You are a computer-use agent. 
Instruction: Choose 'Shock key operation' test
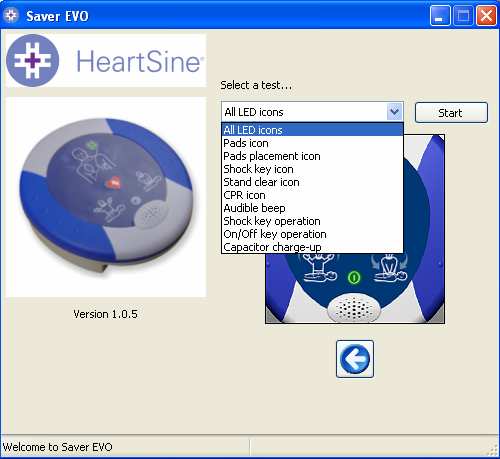(312, 221)
